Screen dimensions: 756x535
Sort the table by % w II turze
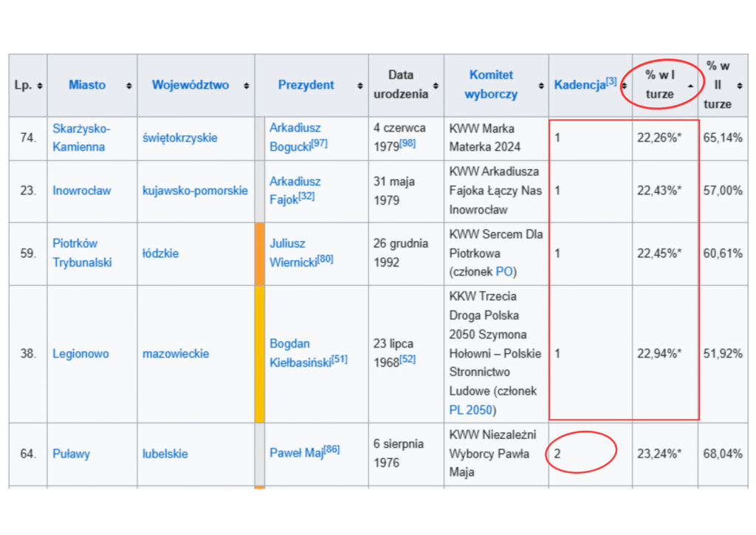coord(740,86)
